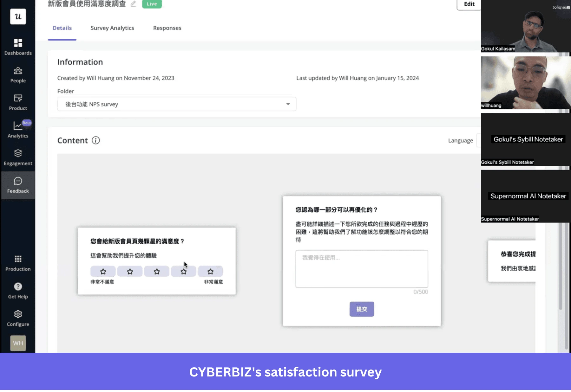Screen dimensions: 571x392
Task: Open the Product section
Action: 18,101
